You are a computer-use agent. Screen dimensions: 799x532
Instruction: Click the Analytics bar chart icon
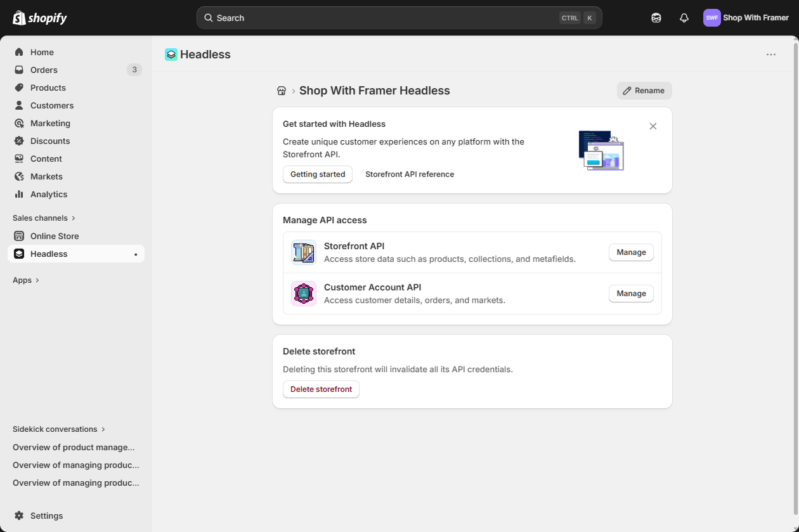pos(19,194)
